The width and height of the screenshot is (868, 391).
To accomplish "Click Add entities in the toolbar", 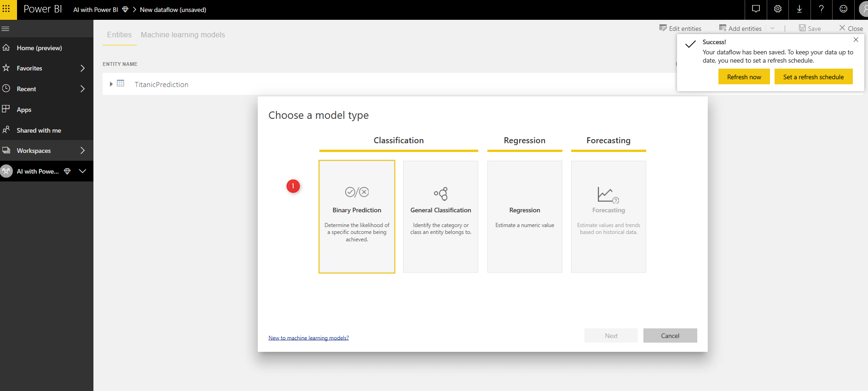I will tap(740, 29).
